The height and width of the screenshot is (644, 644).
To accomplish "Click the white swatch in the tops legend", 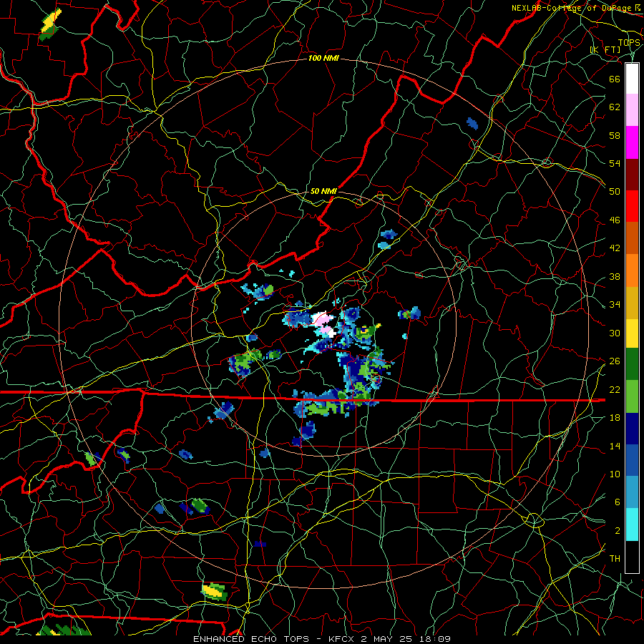I will [x=632, y=79].
